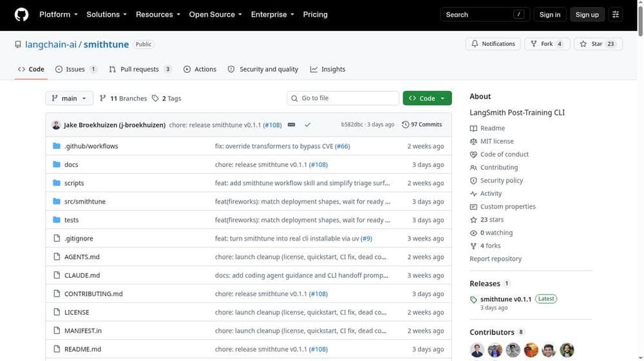Image resolution: width=644 pixels, height=361 pixels.
Task: Switch to the Pull requests tab
Action: [140, 69]
